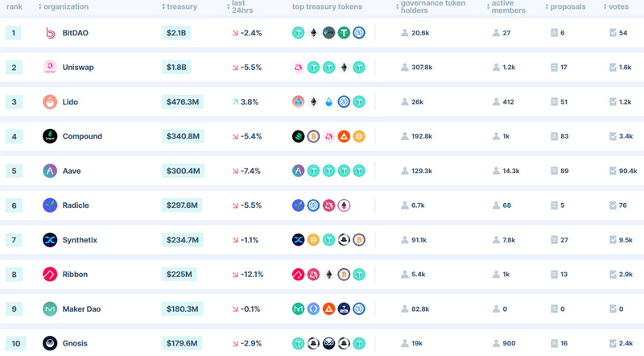
Task: Sort by last 24hrs change
Action: (x=240, y=6)
